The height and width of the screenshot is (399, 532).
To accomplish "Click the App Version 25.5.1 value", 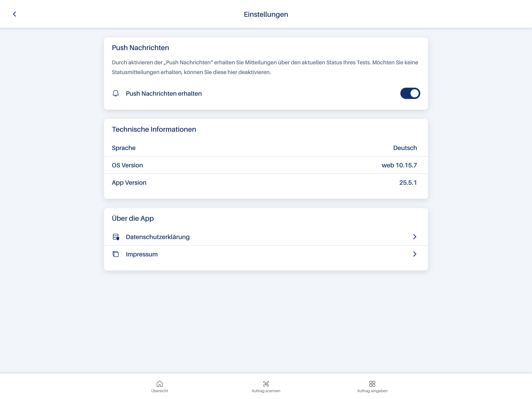I will pyautogui.click(x=408, y=182).
